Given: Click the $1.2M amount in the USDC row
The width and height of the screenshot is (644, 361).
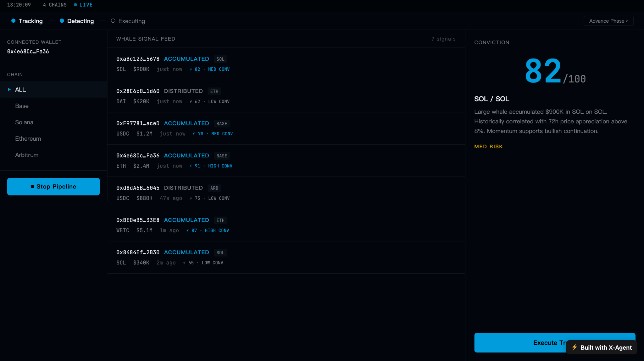Looking at the screenshot, I should click(144, 134).
